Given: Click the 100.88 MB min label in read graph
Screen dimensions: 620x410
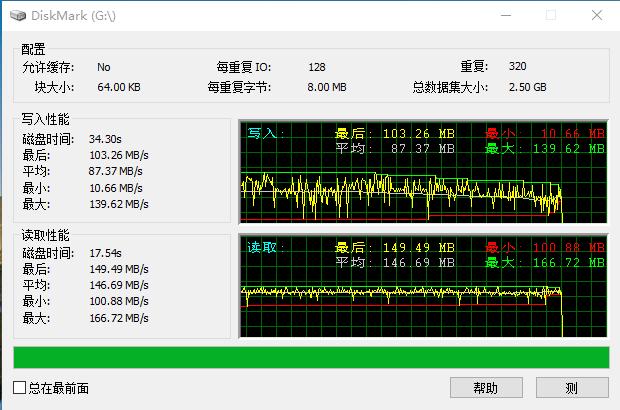Looking at the screenshot, I should pyautogui.click(x=568, y=248).
